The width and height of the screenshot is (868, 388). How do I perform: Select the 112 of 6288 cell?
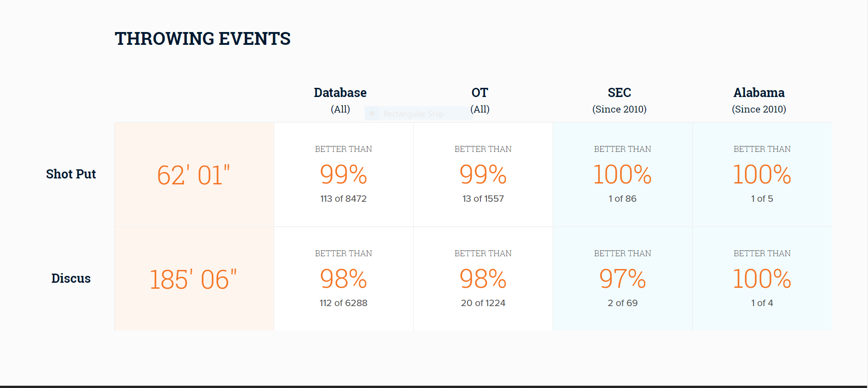click(x=344, y=303)
